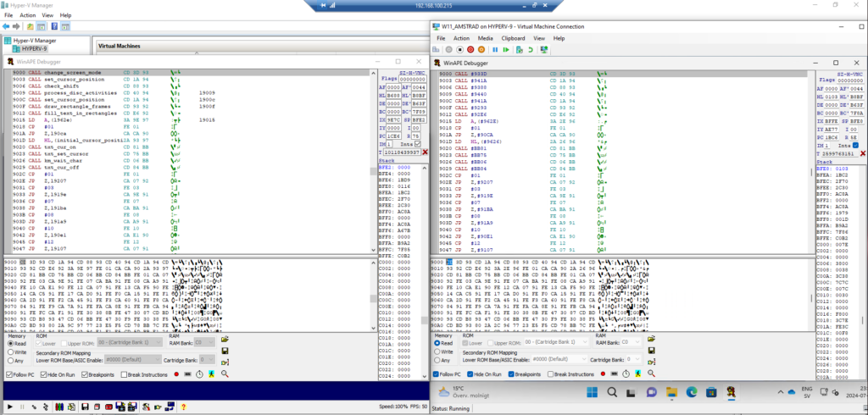Click the floppy save icon in right debugger
The image size is (868, 415).
coord(652,350)
